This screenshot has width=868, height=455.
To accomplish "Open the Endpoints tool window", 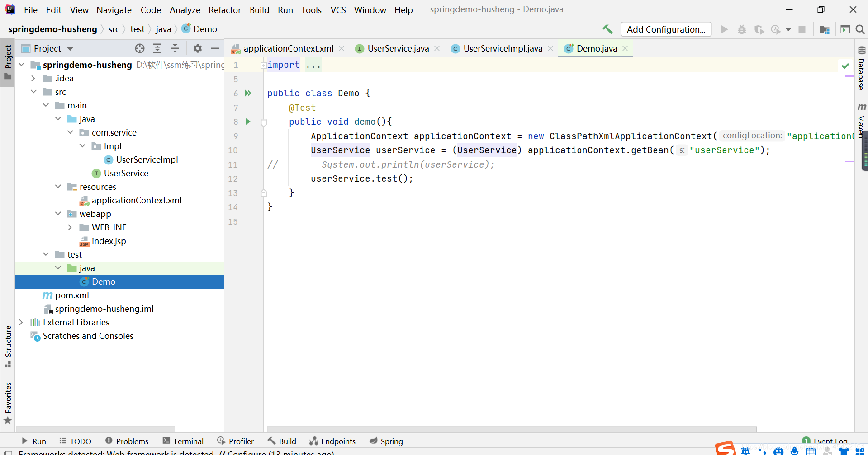I will 333,441.
